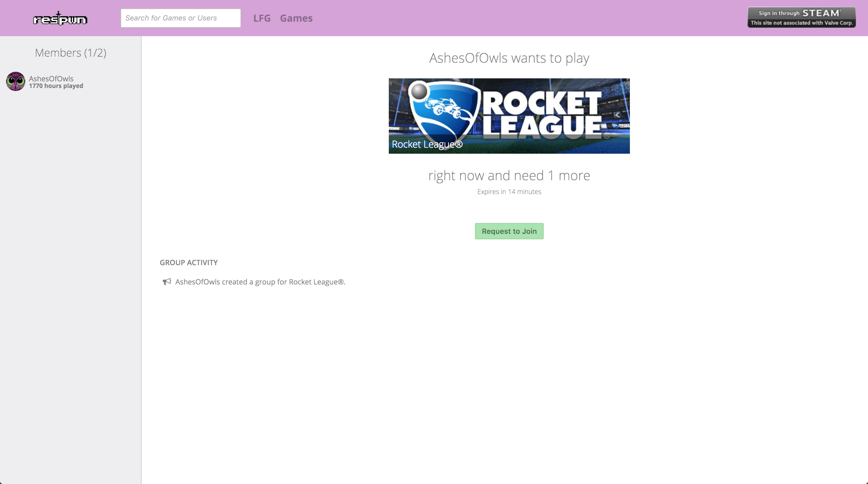This screenshot has height=484, width=868.
Task: Click 'right now and need 1 more' text
Action: 509,175
